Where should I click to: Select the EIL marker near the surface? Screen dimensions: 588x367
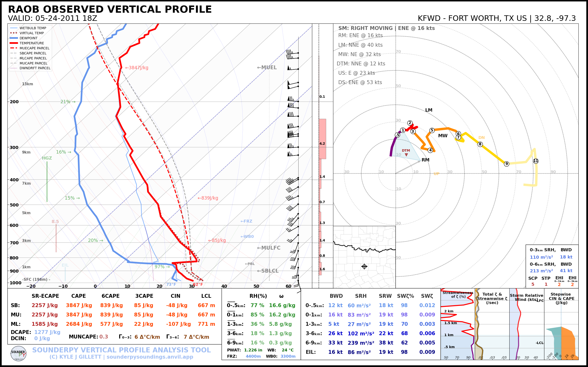(65, 265)
